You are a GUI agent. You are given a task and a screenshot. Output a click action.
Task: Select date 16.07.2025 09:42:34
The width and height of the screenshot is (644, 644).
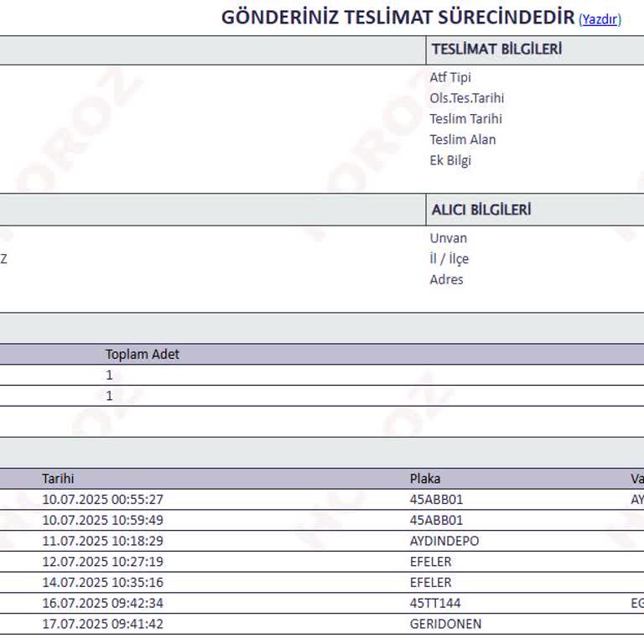tap(102, 604)
